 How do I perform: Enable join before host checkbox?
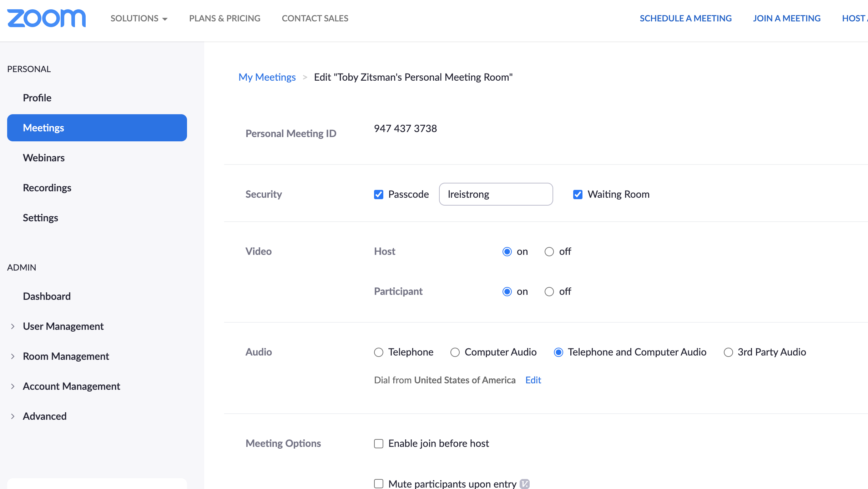[378, 443]
